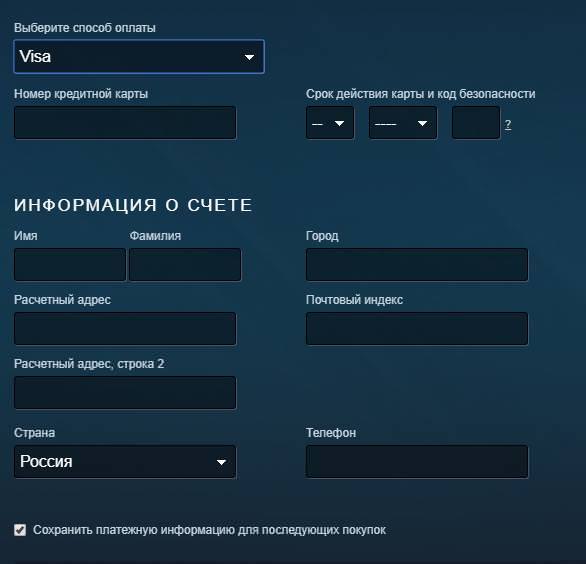
Task: Focus the 'Расчетный адрес' billing address field
Action: pyautogui.click(x=125, y=329)
